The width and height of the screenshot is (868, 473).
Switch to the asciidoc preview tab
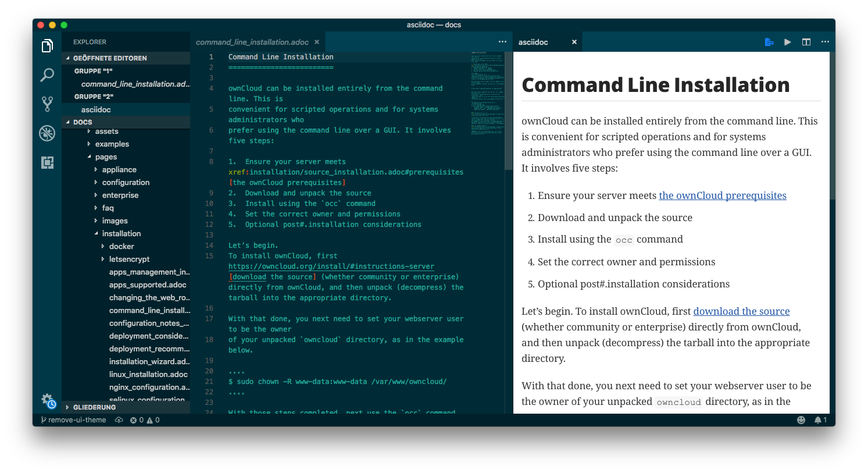tap(533, 42)
